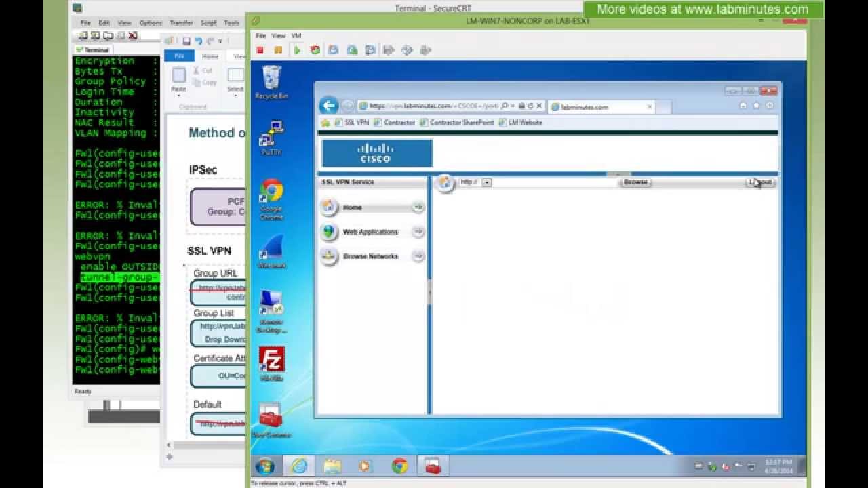Expand the Web Applications arrow button

coord(418,232)
